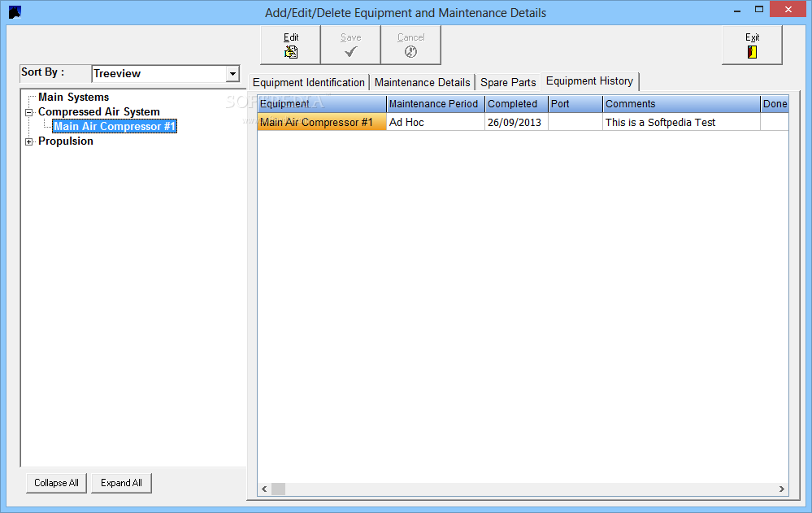Select Main Air Compressor #1 tree item
The image size is (812, 513).
click(x=115, y=127)
